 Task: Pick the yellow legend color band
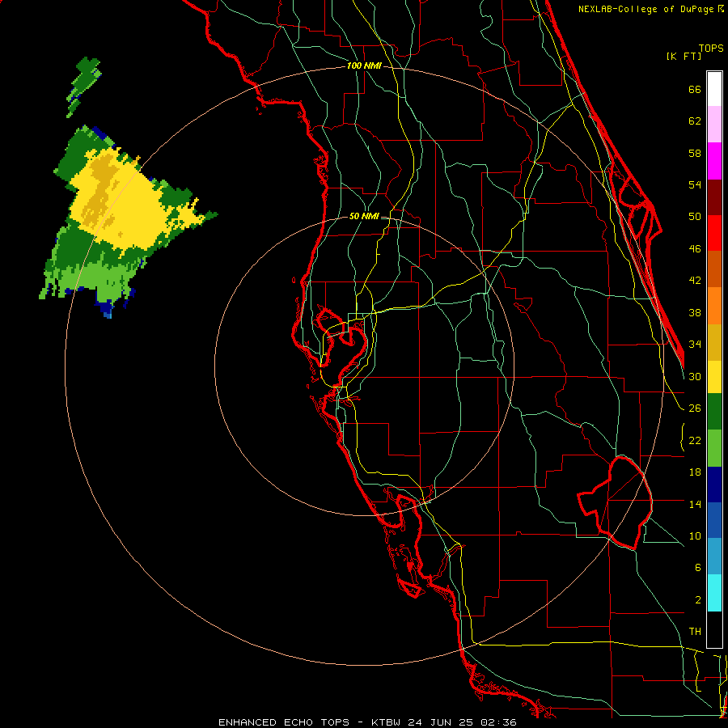[714, 376]
